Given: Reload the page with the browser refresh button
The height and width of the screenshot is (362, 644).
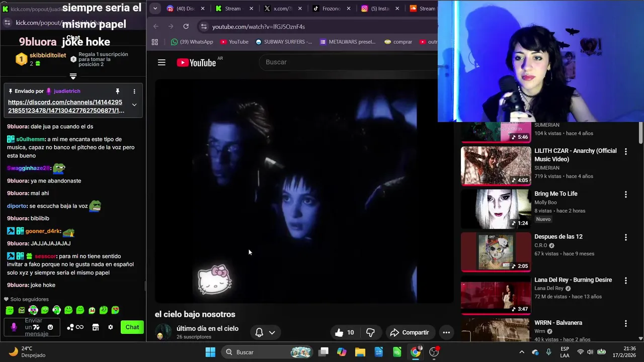Looking at the screenshot, I should pos(186,26).
